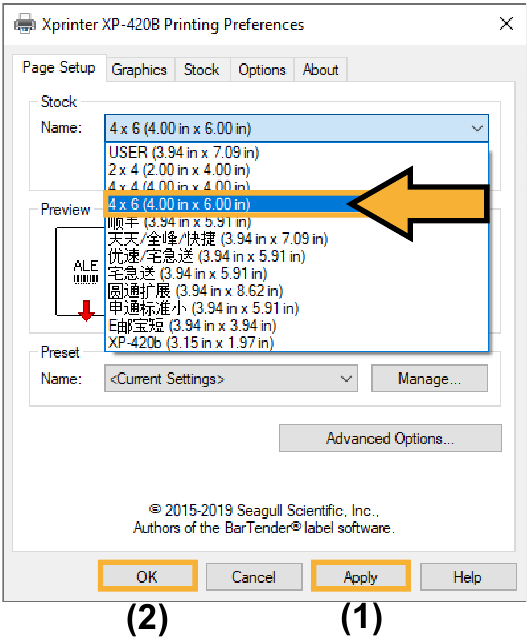Collapse the Stock Name dropdown arrow

pyautogui.click(x=477, y=129)
